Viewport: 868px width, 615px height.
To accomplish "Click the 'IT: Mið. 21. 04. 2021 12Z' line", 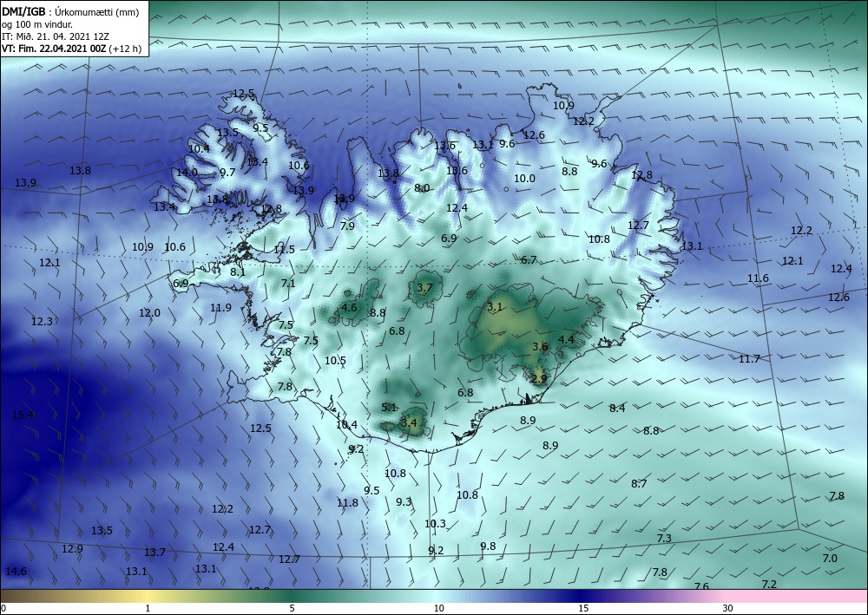I will click(x=56, y=36).
